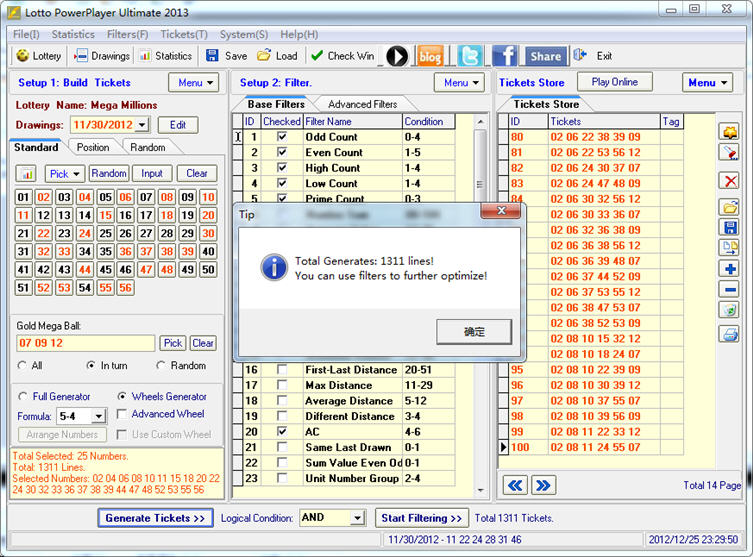
Task: Click the red X delete icon
Action: pyautogui.click(x=729, y=181)
